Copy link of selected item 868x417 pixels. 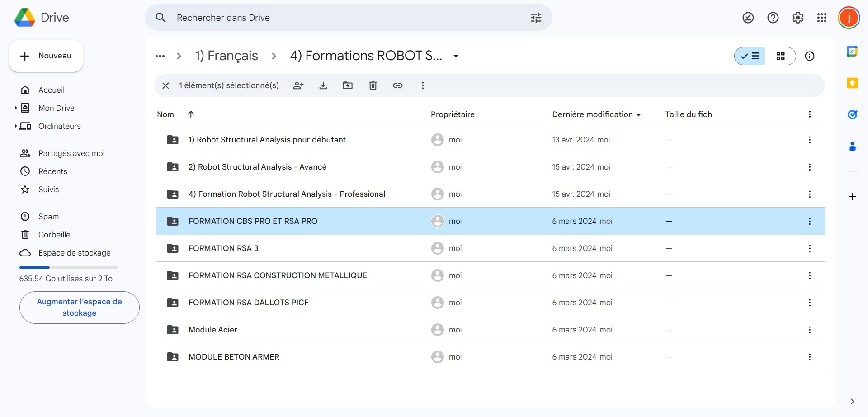(398, 85)
